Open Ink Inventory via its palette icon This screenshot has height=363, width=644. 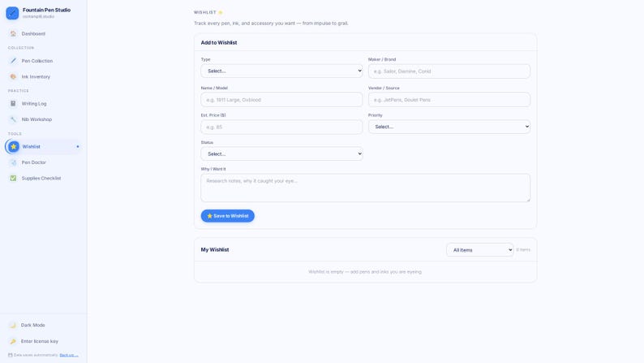(13, 76)
